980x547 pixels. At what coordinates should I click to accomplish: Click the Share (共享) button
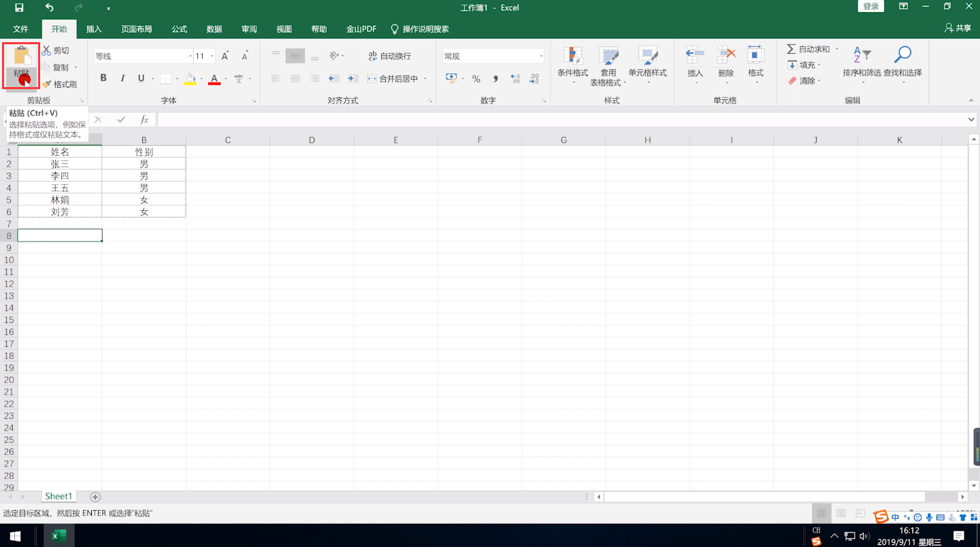click(958, 29)
